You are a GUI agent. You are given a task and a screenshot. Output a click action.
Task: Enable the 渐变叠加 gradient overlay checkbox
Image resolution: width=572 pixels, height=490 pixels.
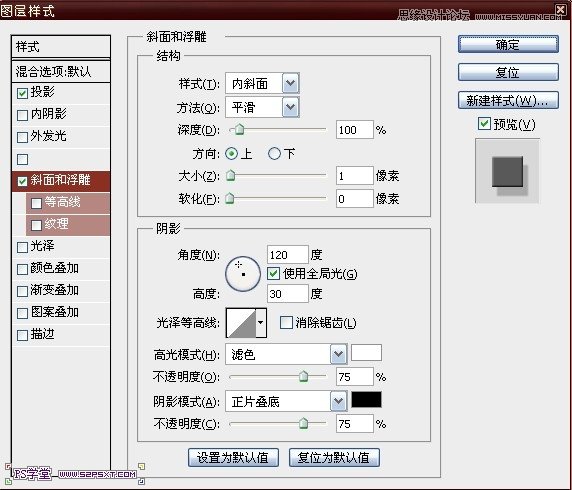22,291
